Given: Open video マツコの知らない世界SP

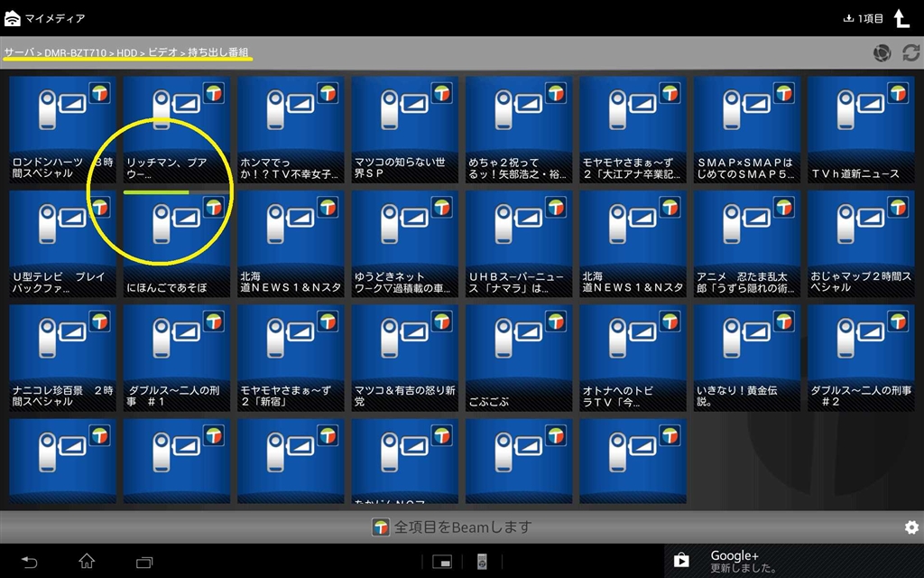Looking at the screenshot, I should coord(405,129).
